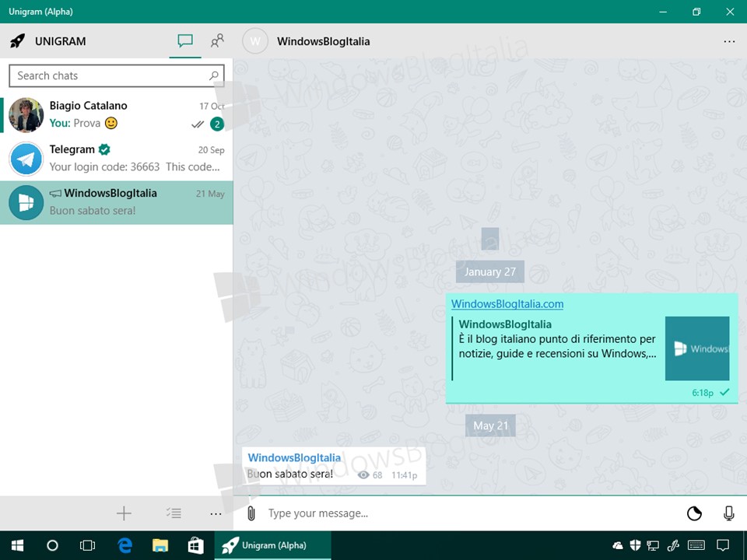Click the WindowsBlogItalia channel list avatar
The width and height of the screenshot is (747, 560).
[26, 203]
